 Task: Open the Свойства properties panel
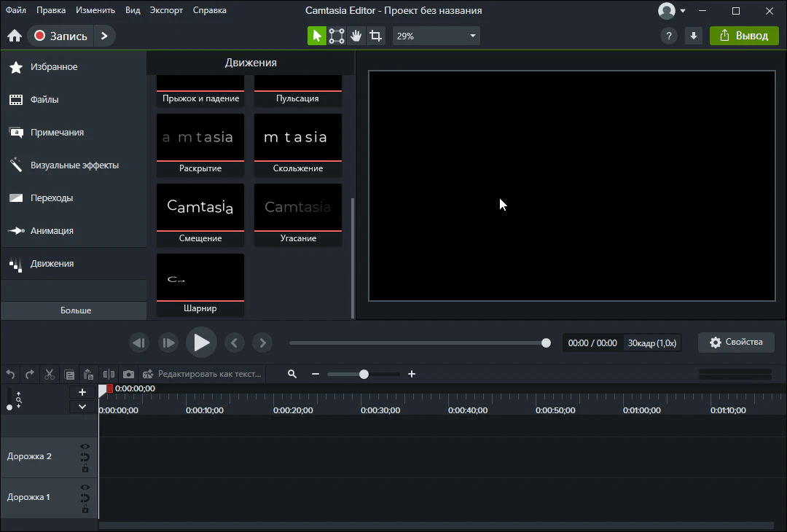[736, 343]
